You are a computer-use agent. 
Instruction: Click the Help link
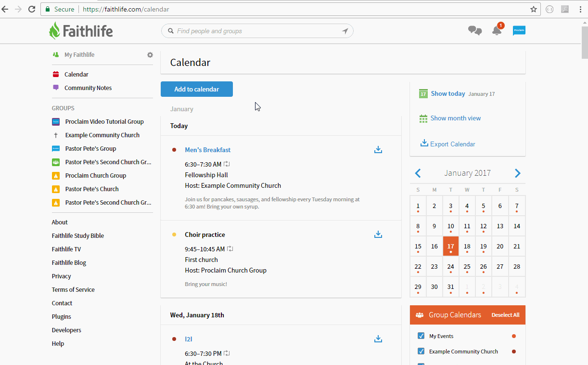[x=58, y=344]
